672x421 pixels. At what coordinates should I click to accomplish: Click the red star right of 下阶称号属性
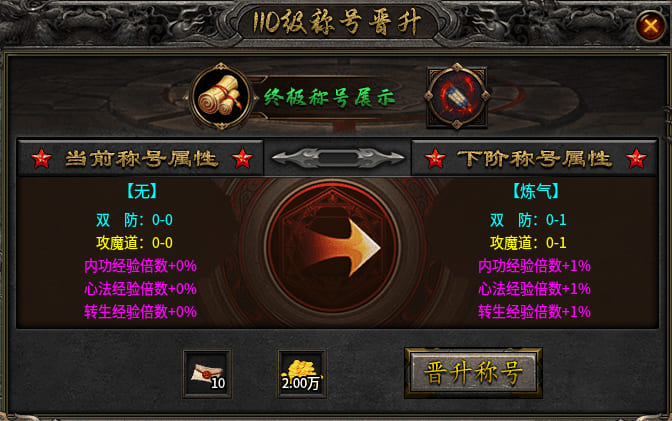(x=636, y=158)
